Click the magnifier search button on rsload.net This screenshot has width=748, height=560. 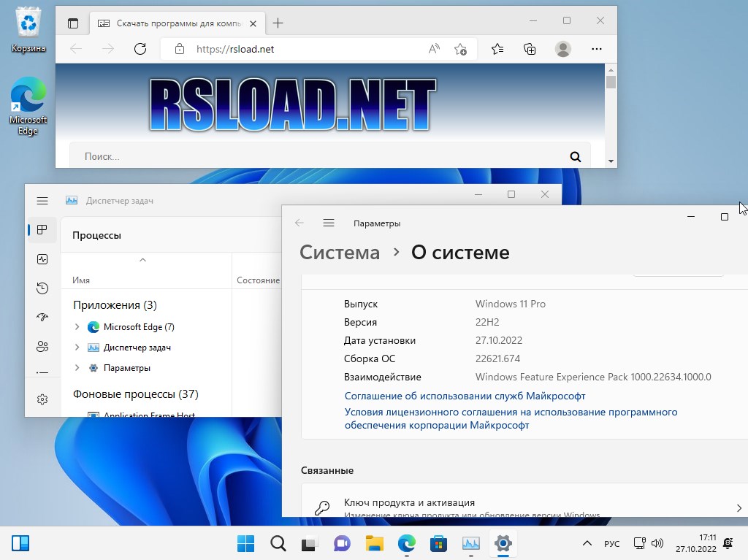pyautogui.click(x=576, y=156)
